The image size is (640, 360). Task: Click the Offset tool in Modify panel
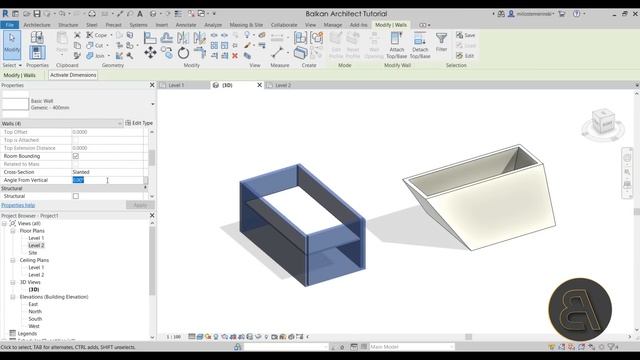click(167, 38)
